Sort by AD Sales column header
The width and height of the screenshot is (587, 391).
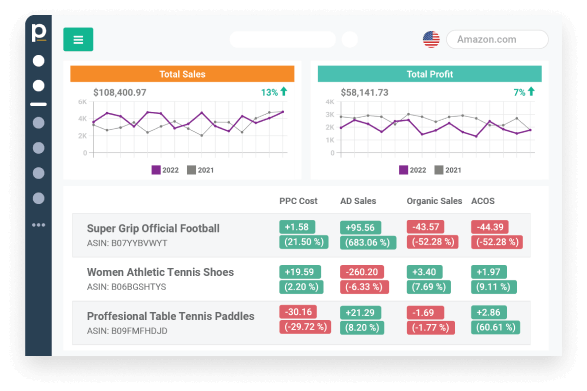click(358, 201)
